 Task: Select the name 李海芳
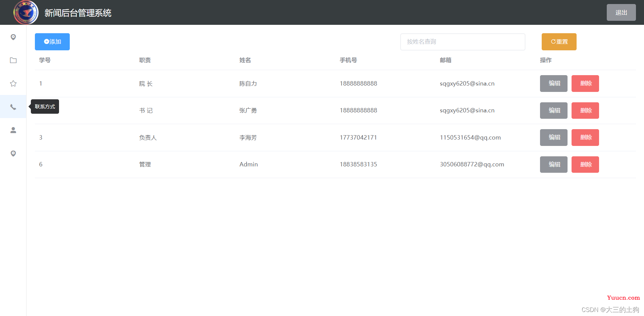coord(248,138)
